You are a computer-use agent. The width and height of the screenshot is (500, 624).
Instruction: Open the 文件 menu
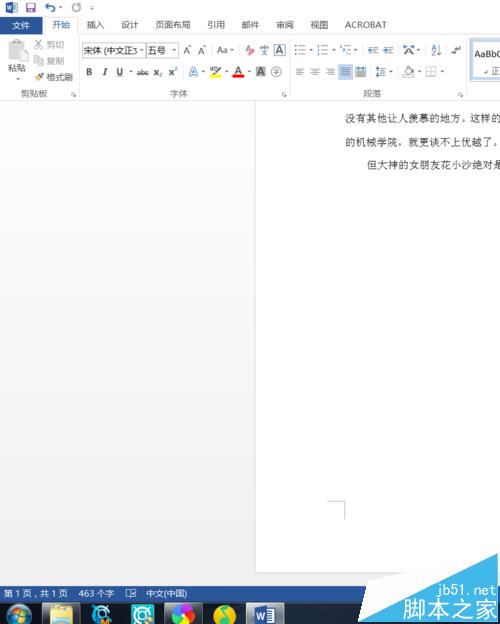coord(21,25)
